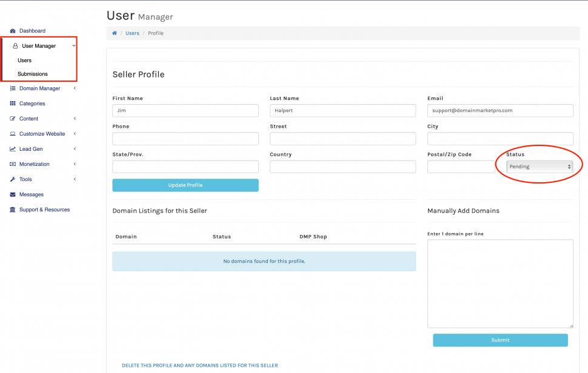Viewport: 588px width, 373px height.
Task: Collapse the User Manager menu chevron
Action: click(74, 46)
